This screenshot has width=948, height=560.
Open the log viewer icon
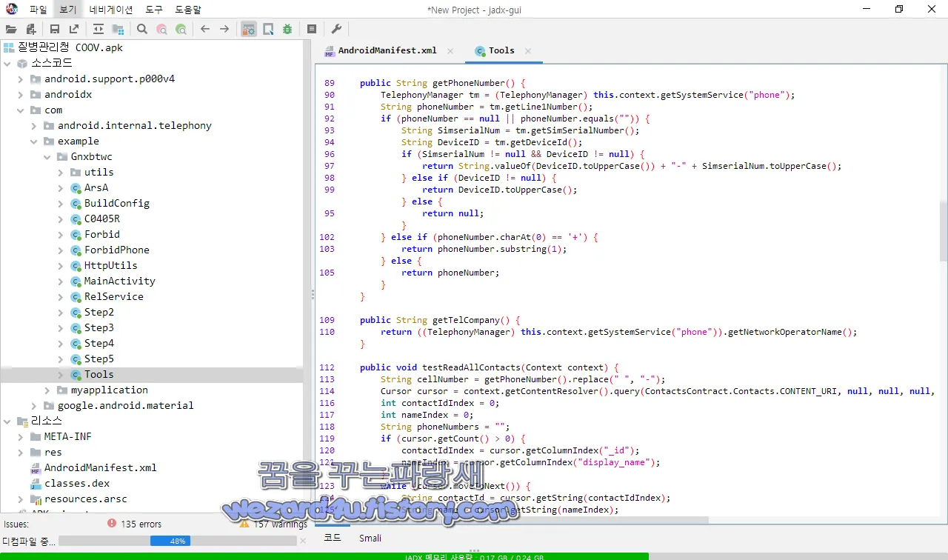coord(312,29)
